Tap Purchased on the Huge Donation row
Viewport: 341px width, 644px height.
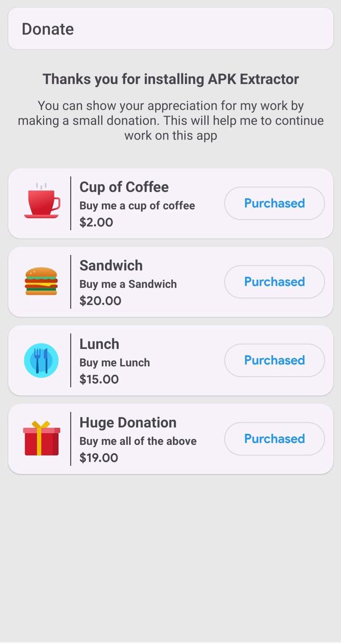pos(274,438)
